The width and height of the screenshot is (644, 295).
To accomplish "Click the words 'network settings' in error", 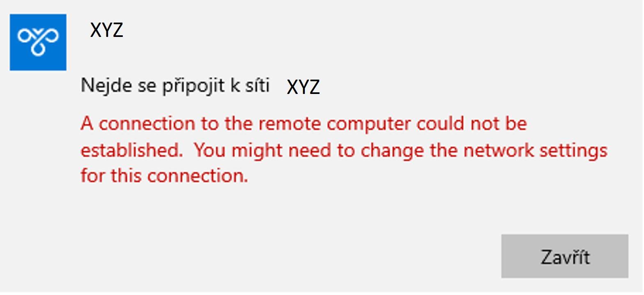I will (x=536, y=151).
